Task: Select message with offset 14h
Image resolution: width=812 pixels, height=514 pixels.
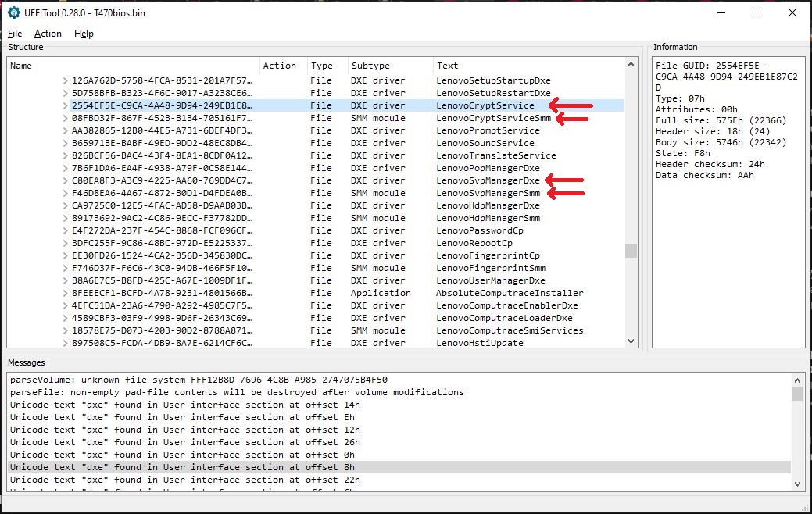Action: [x=185, y=405]
